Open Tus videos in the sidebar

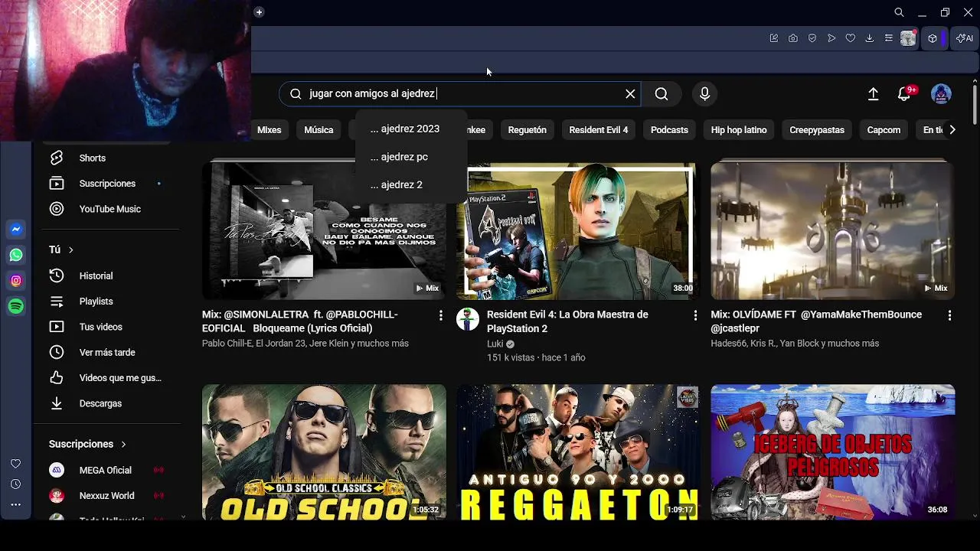point(107,327)
